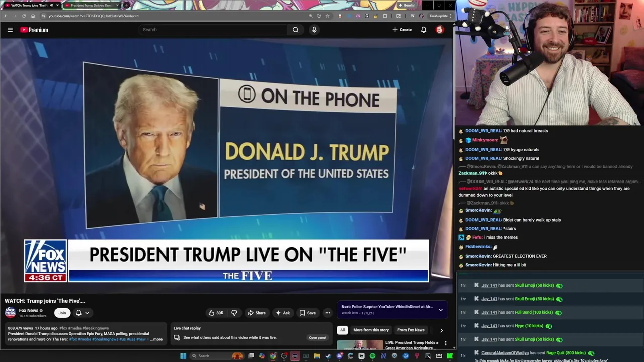Image resolution: width=644 pixels, height=362 pixels.
Task: Like the video with 30K thumbs-up
Action: (x=216, y=313)
